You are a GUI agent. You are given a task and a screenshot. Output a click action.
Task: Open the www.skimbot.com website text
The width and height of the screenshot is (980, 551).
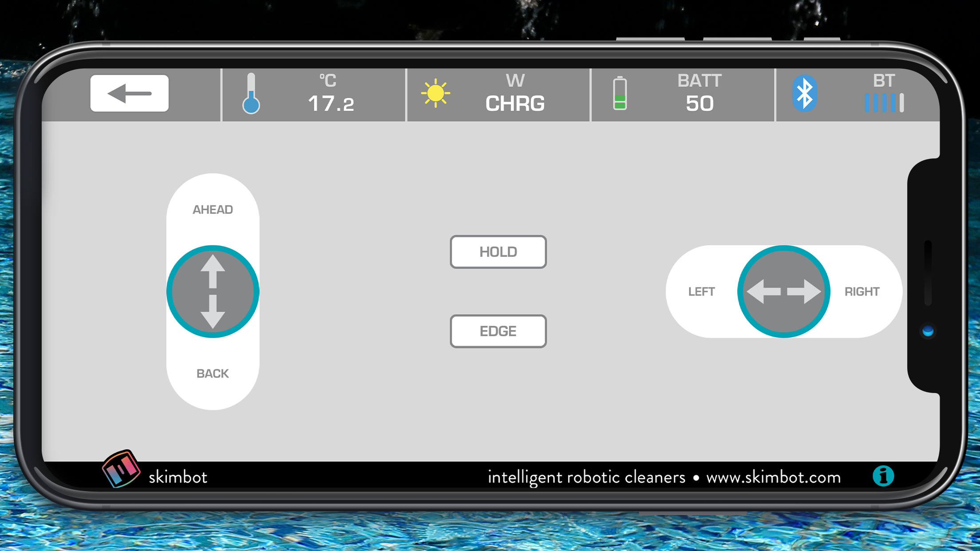pos(773,477)
